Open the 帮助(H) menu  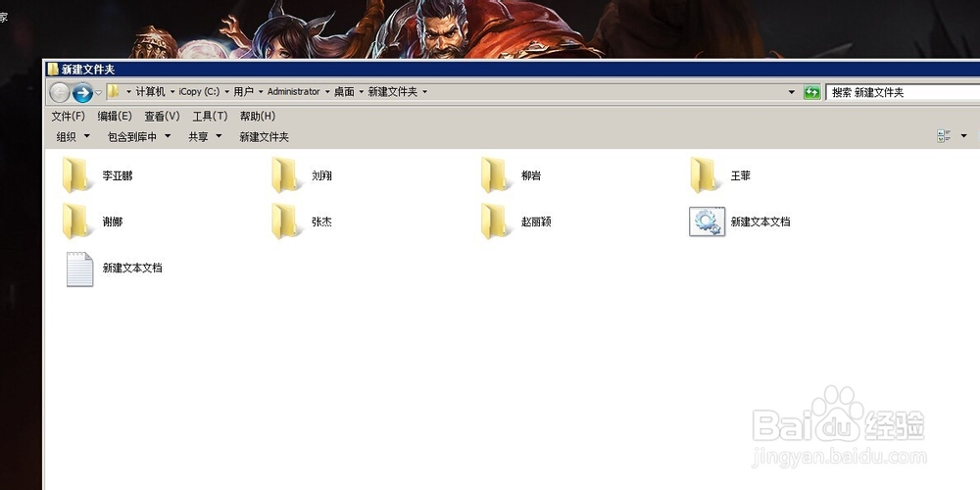coord(258,117)
